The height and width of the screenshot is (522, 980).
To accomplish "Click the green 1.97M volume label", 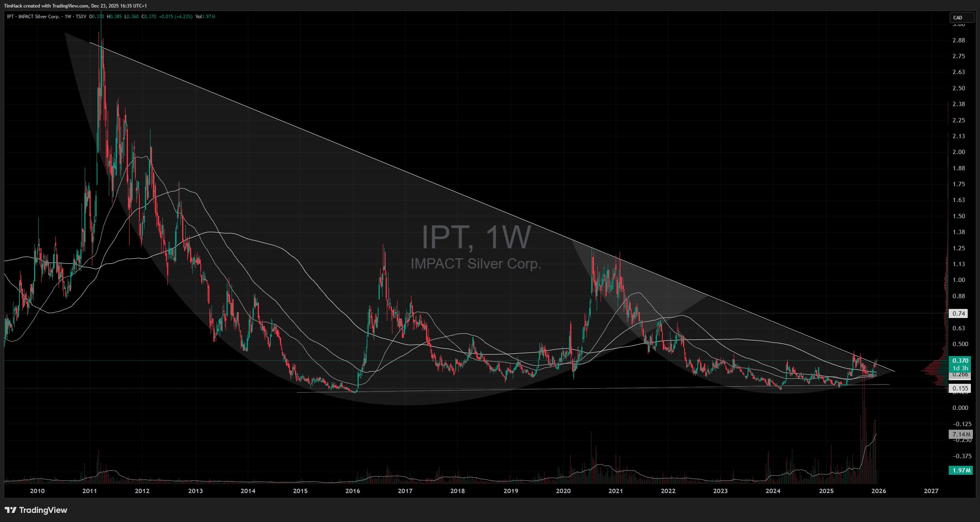I will coord(961,470).
